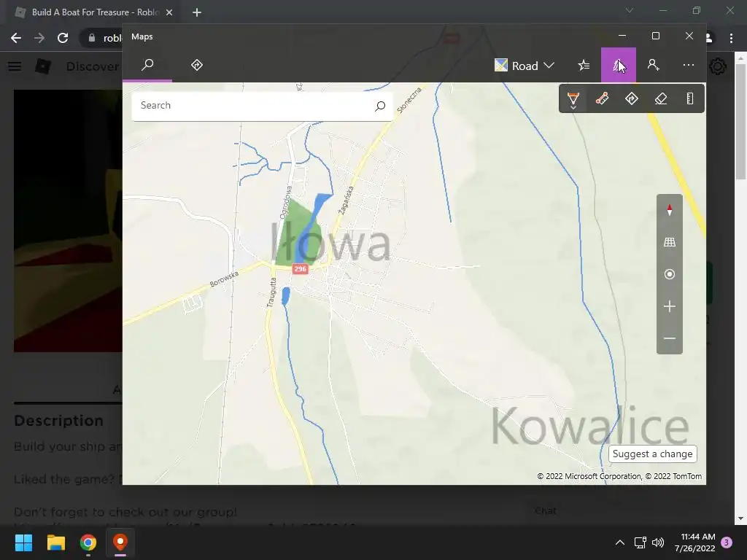747x560 pixels.
Task: Click the Kowalice place label on map
Action: pos(589,426)
